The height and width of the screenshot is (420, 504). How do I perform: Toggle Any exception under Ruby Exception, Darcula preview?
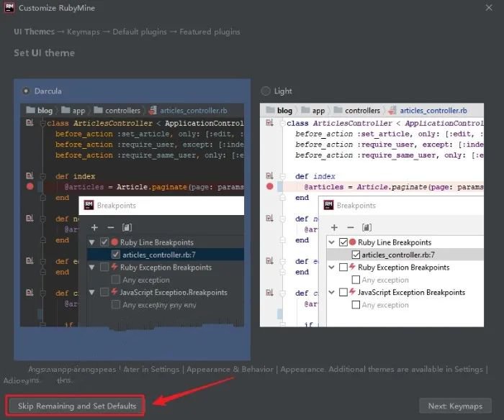click(115, 280)
